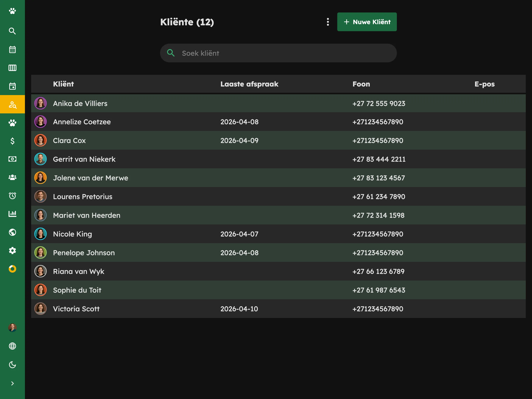
Task: Open client Gerrit van Niekerk
Action: tap(278, 159)
